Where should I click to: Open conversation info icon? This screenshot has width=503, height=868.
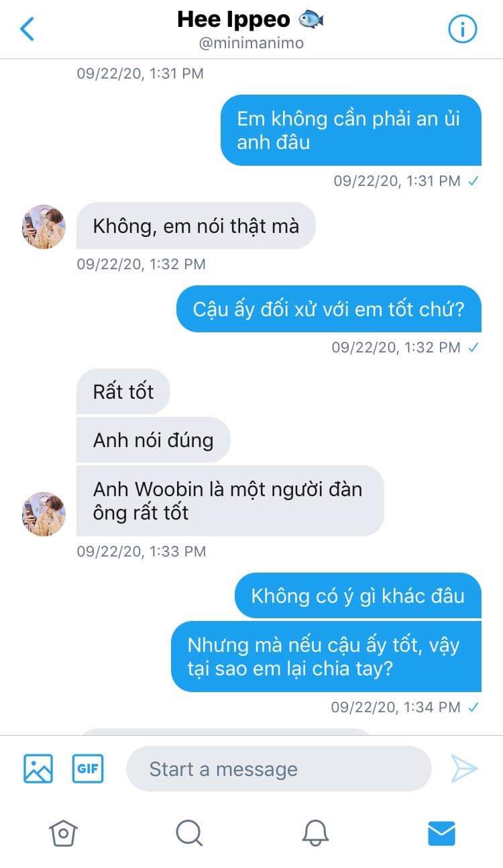click(x=462, y=29)
